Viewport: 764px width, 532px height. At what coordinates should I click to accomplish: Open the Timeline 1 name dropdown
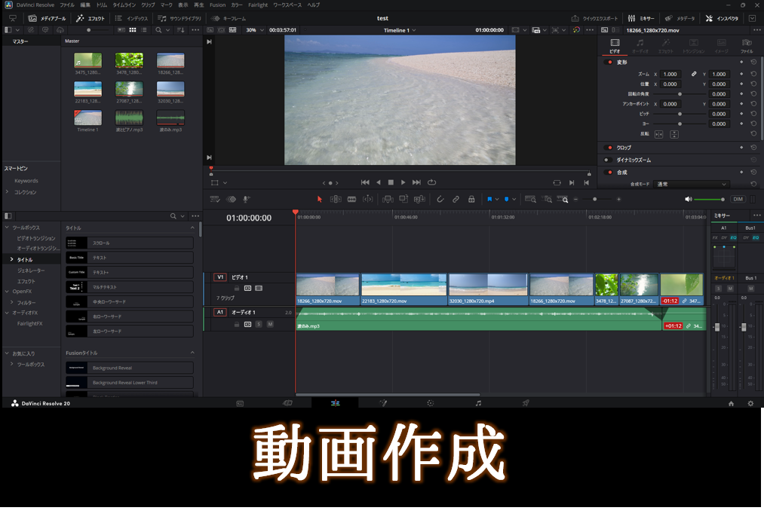400,30
